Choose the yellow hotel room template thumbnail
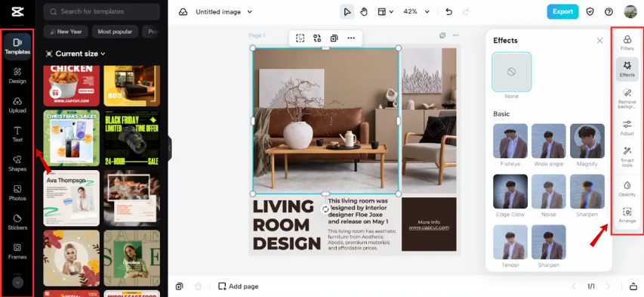 click(x=131, y=85)
